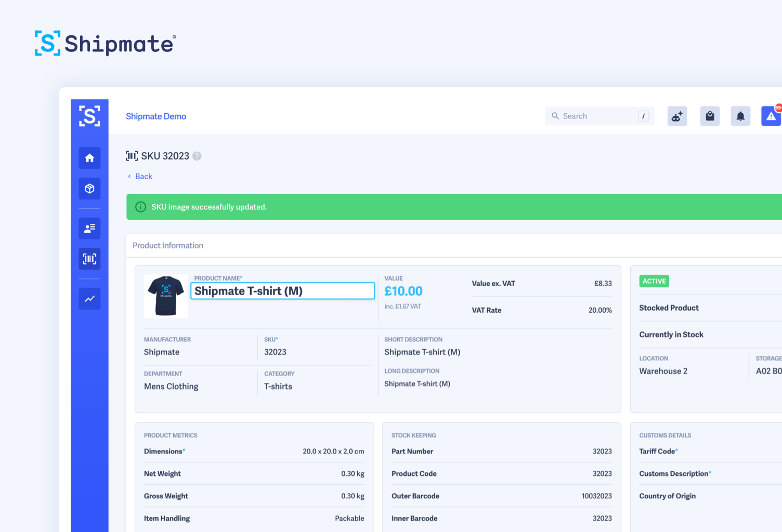This screenshot has height=532, width=782.
Task: Open the analytics chart icon in sidebar
Action: point(89,299)
